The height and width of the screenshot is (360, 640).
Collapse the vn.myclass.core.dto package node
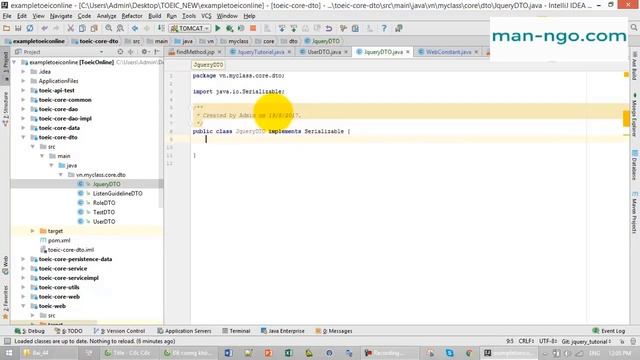tap(61, 175)
